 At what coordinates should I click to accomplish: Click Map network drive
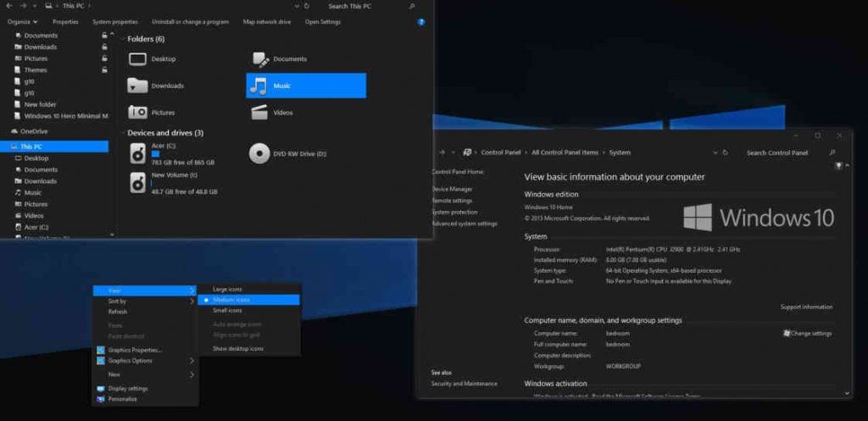[x=267, y=22]
